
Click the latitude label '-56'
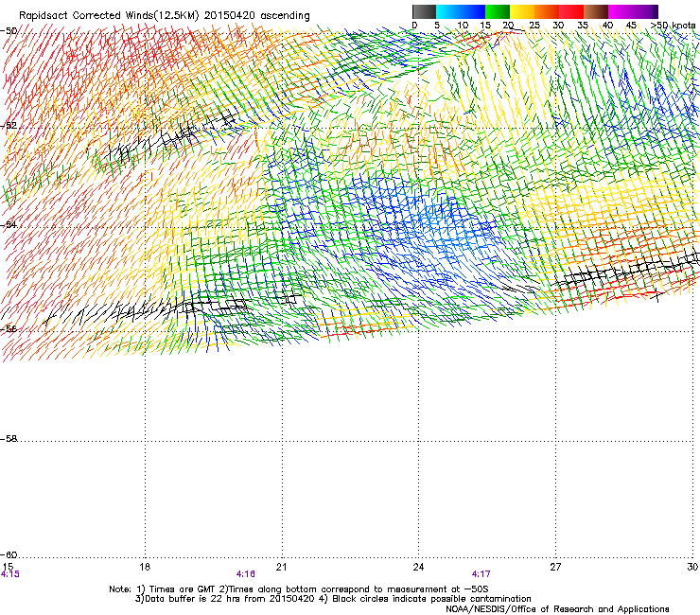tap(9, 328)
